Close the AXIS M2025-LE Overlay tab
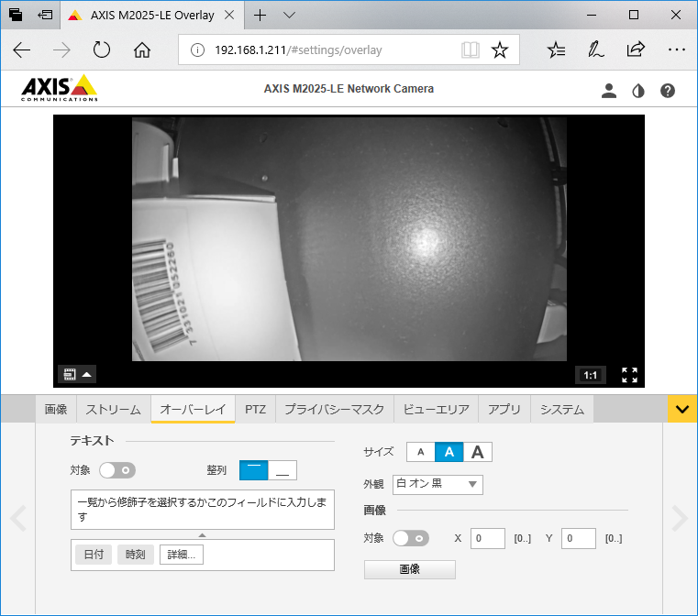The height and width of the screenshot is (616, 698). [229, 15]
